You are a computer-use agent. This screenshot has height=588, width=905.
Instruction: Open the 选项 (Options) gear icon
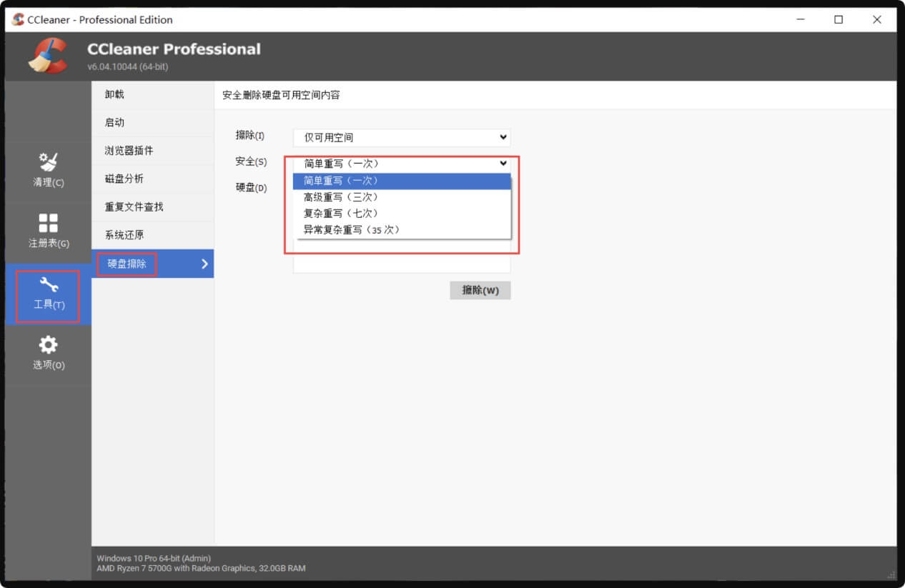[48, 354]
